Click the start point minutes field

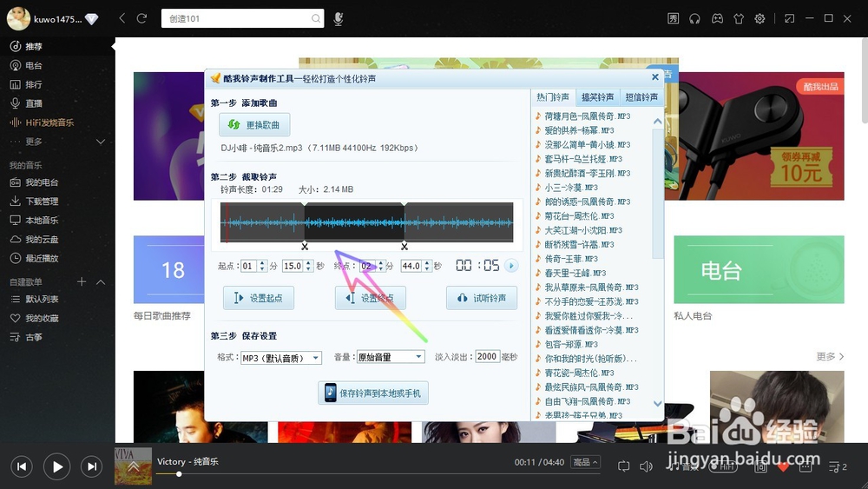point(249,266)
